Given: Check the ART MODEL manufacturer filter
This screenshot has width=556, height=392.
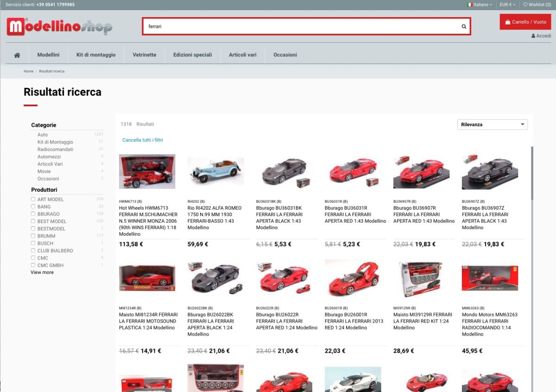Looking at the screenshot, I should tap(33, 199).
